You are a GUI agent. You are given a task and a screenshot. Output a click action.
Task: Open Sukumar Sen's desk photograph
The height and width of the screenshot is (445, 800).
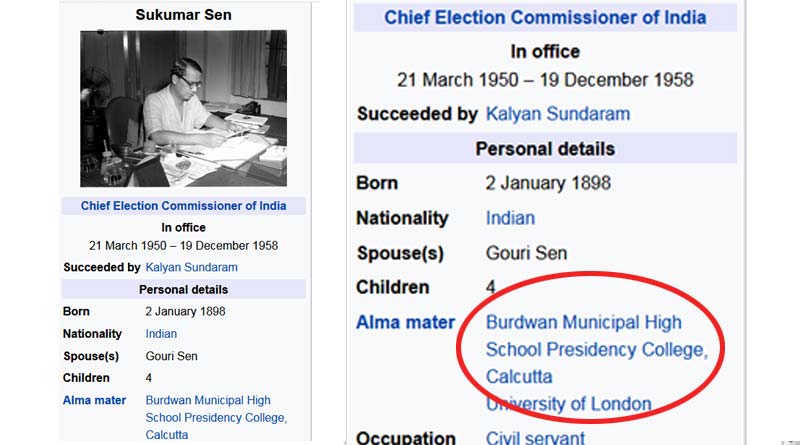[x=183, y=108]
